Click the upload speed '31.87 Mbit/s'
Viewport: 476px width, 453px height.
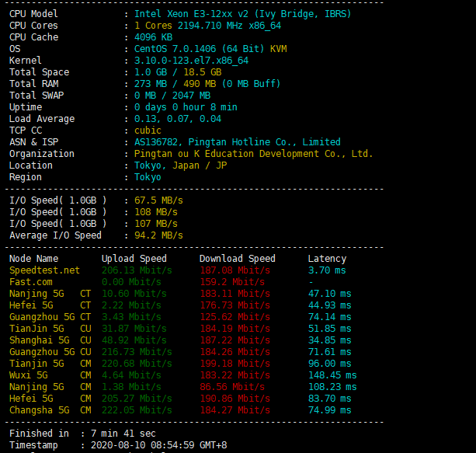pyautogui.click(x=134, y=329)
